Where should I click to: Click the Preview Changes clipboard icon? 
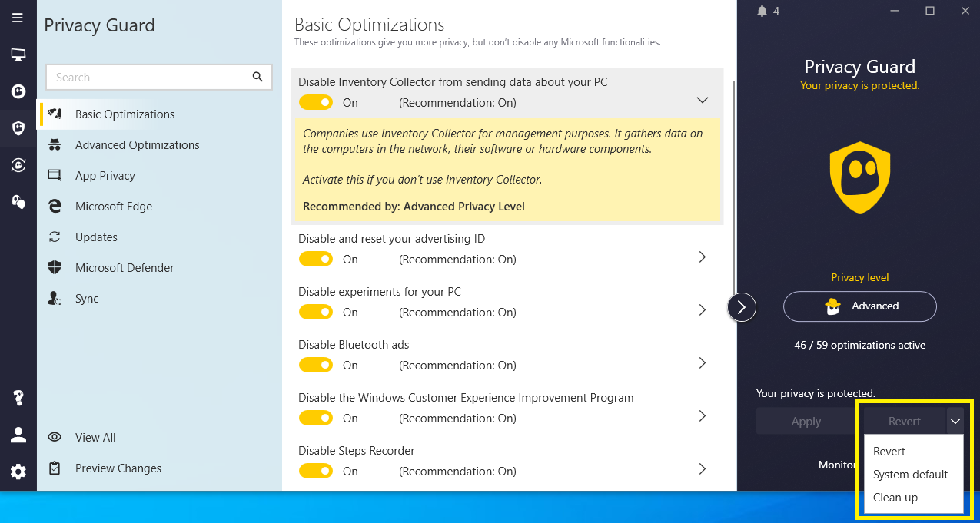tap(55, 468)
